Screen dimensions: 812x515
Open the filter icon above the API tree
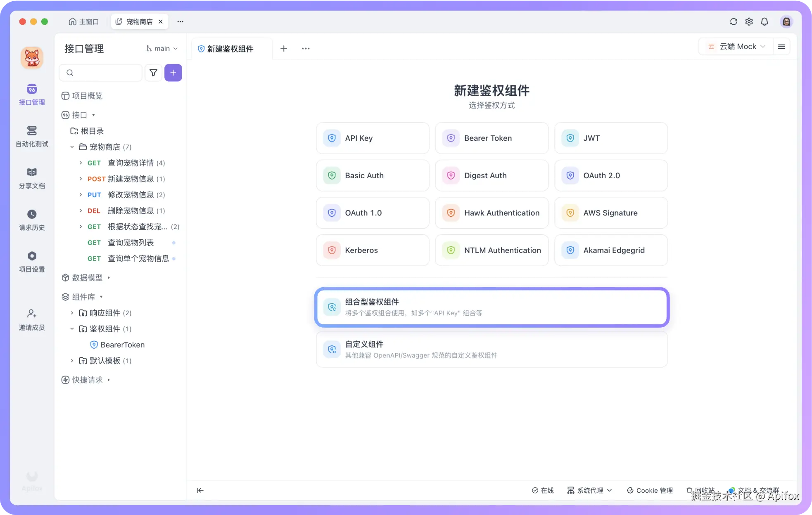(153, 73)
